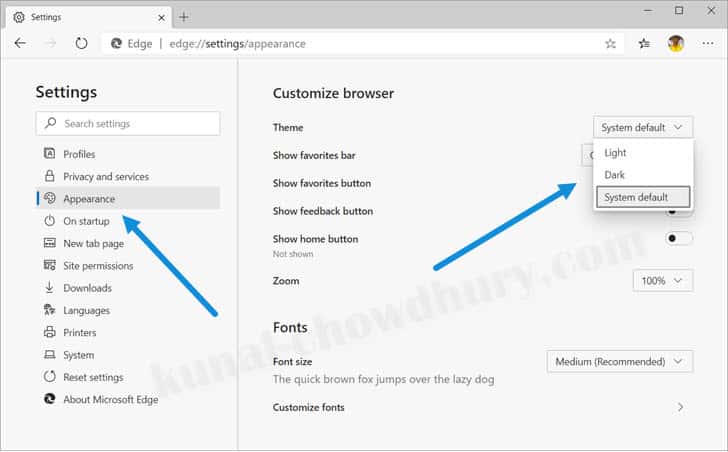The image size is (728, 452).
Task: Click the Customize fonts row label
Action: point(308,407)
